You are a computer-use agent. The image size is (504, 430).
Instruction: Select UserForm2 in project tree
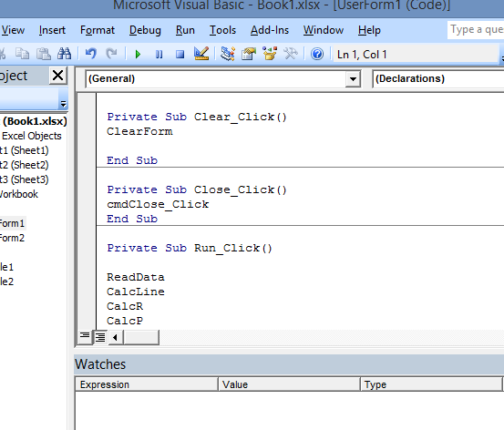(13, 238)
